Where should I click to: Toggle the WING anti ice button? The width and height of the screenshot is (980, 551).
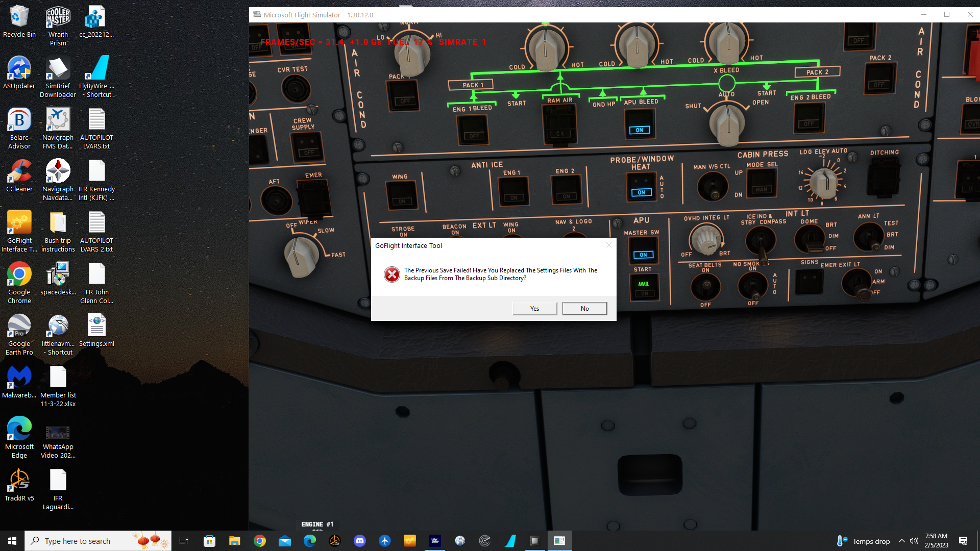(x=402, y=196)
